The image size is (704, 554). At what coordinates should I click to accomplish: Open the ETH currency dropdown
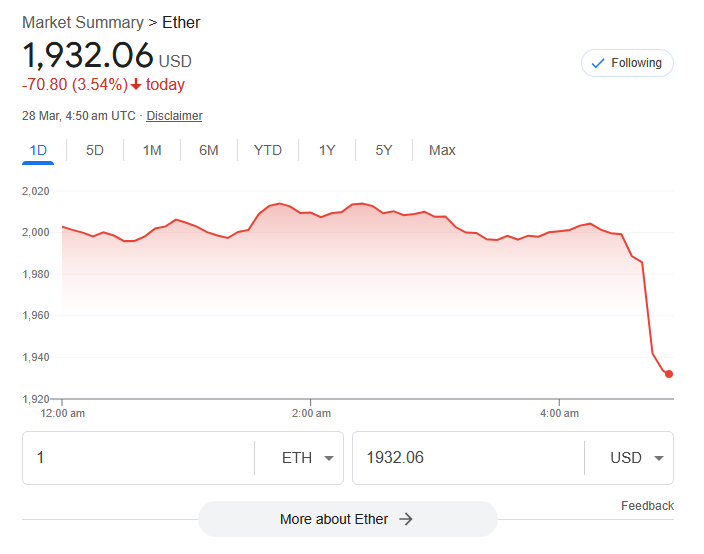tap(310, 458)
